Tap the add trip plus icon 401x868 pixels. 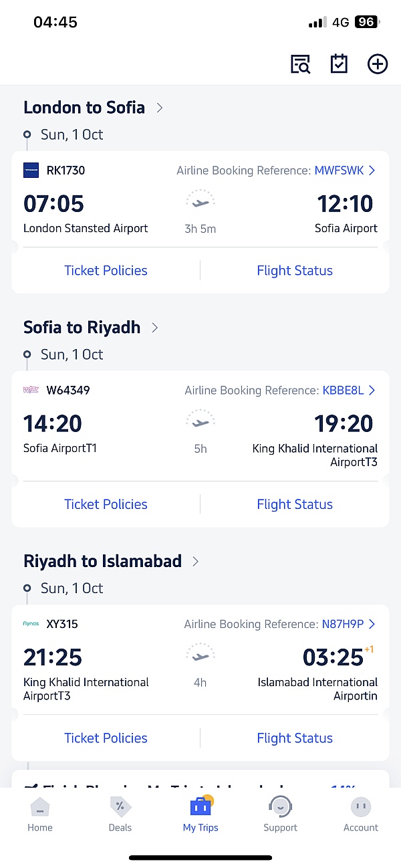click(378, 64)
